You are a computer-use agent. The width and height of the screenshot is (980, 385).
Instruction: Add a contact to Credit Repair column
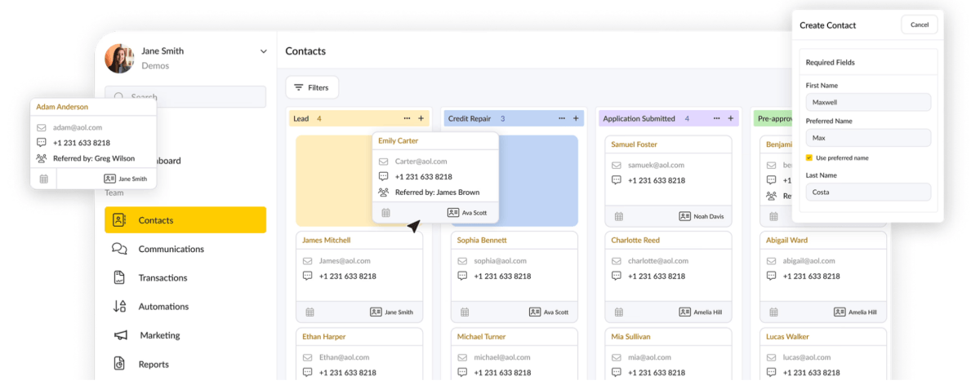[x=576, y=118]
